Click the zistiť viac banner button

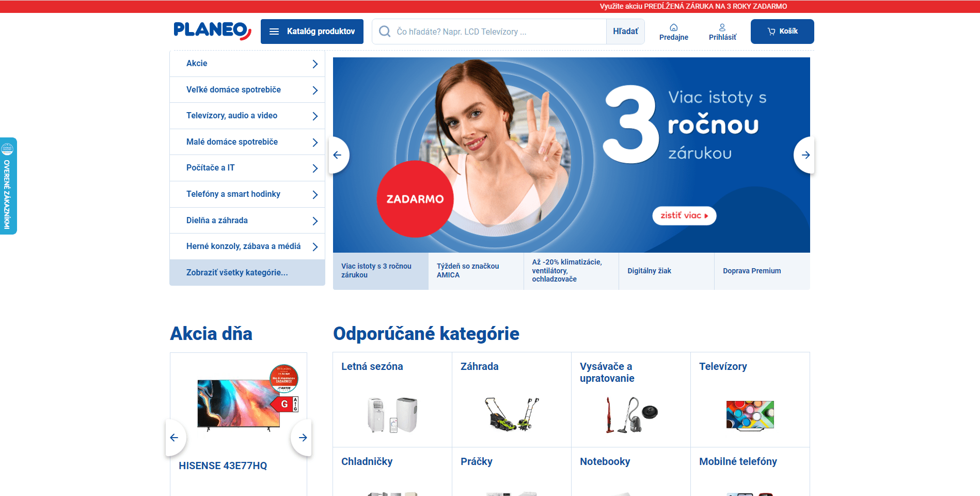(684, 215)
